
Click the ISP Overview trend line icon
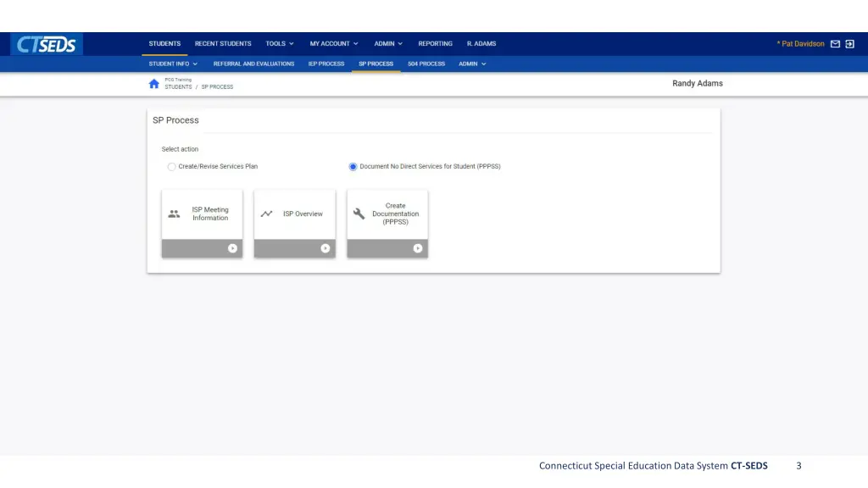[x=266, y=214]
